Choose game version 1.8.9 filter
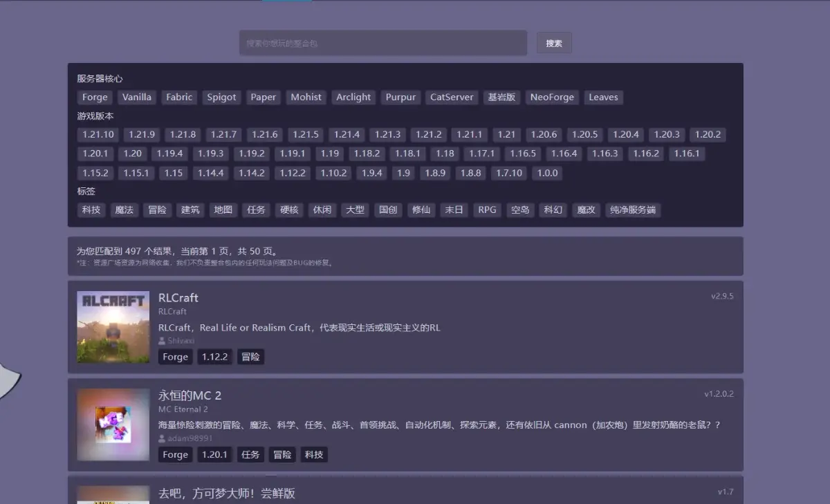This screenshot has height=504, width=830. (435, 173)
